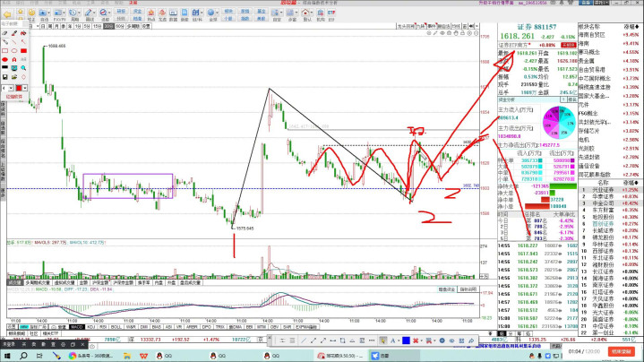Click 贵金属 in sector list
The width and height of the screenshot is (644, 362).
586,61
